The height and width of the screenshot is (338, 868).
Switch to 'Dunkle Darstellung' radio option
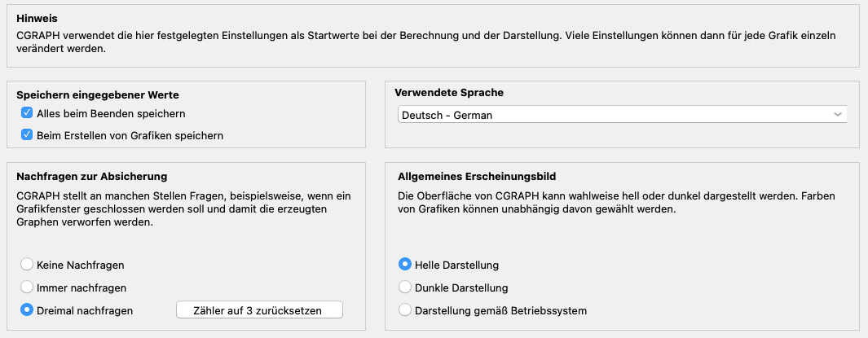(405, 288)
